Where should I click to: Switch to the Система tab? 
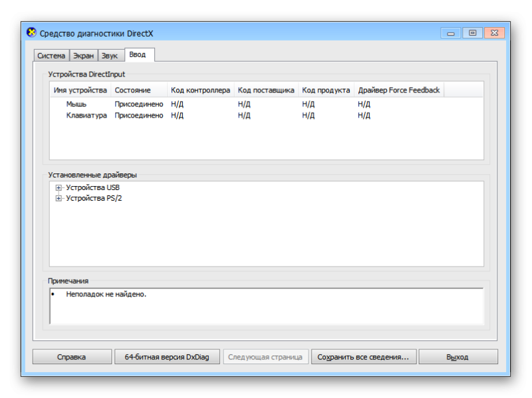[51, 56]
